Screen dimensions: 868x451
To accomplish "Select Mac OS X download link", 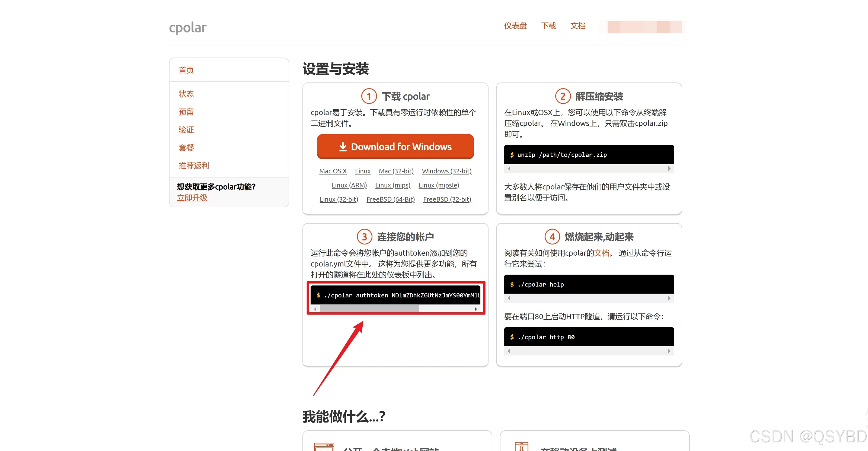I will (333, 171).
